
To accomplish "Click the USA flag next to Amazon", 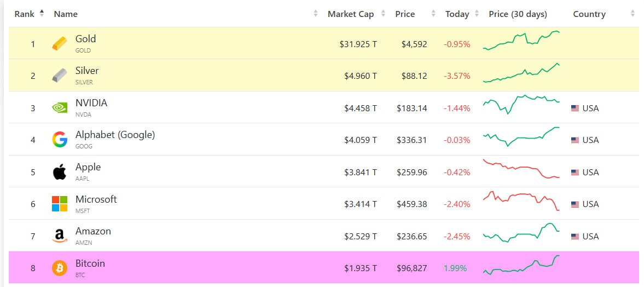I will pyautogui.click(x=575, y=236).
